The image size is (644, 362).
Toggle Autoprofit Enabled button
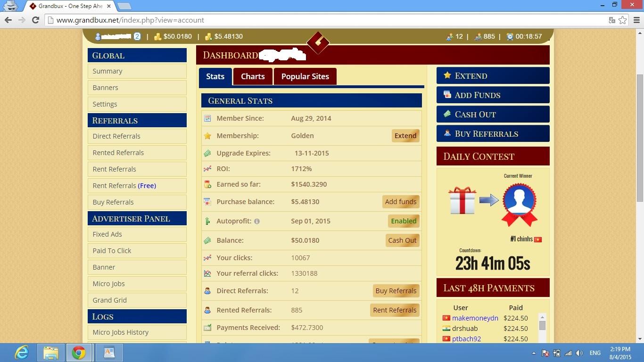pos(404,221)
